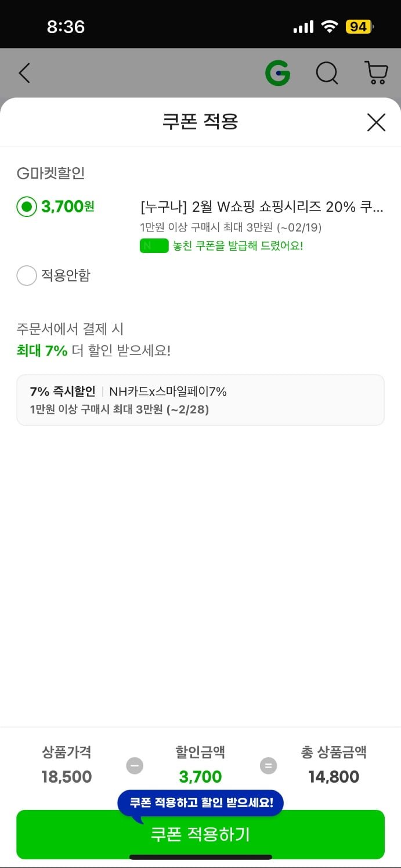The image size is (401, 868).
Task: Tap the 최대 7% 더 할인 받으세요 text
Action: (x=93, y=350)
